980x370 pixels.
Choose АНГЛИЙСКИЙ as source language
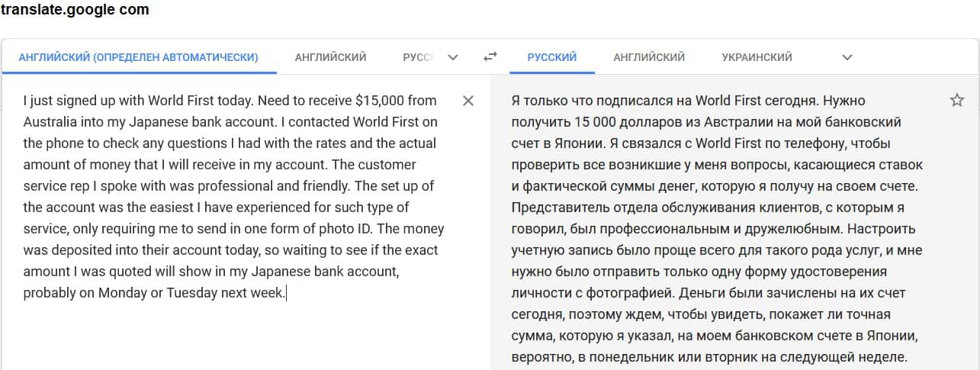tap(330, 57)
